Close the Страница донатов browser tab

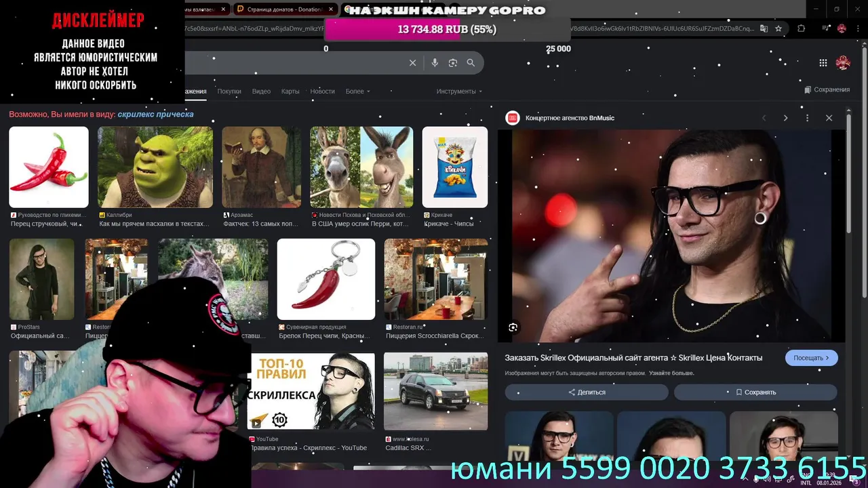(x=330, y=9)
